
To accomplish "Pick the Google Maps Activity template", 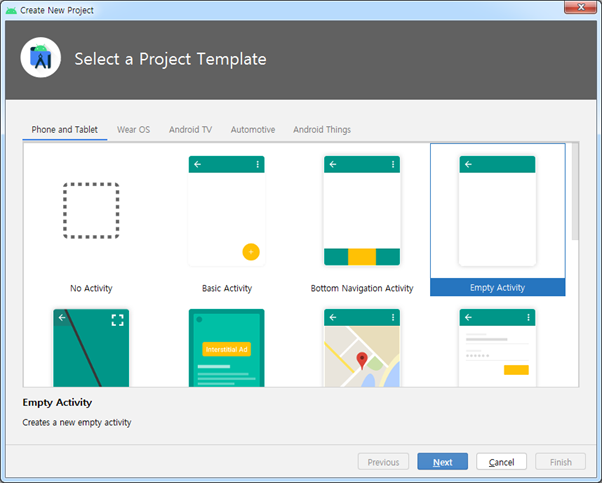I will click(362, 347).
